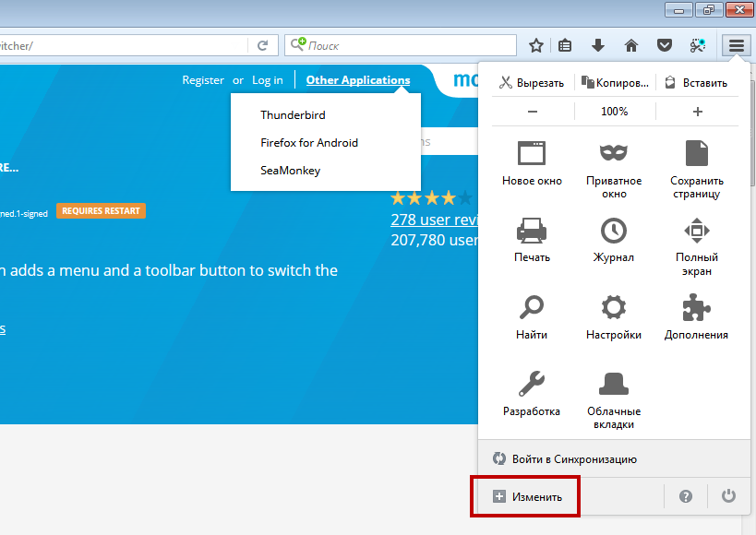Click Вставить (paste) in the menu
The width and height of the screenshot is (756, 535).
click(697, 83)
